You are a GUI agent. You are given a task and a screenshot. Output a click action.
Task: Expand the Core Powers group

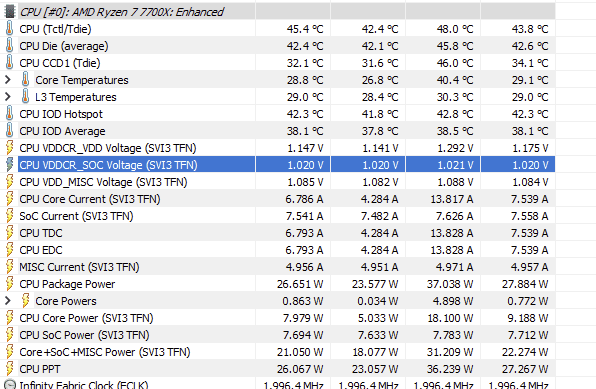[8, 301]
